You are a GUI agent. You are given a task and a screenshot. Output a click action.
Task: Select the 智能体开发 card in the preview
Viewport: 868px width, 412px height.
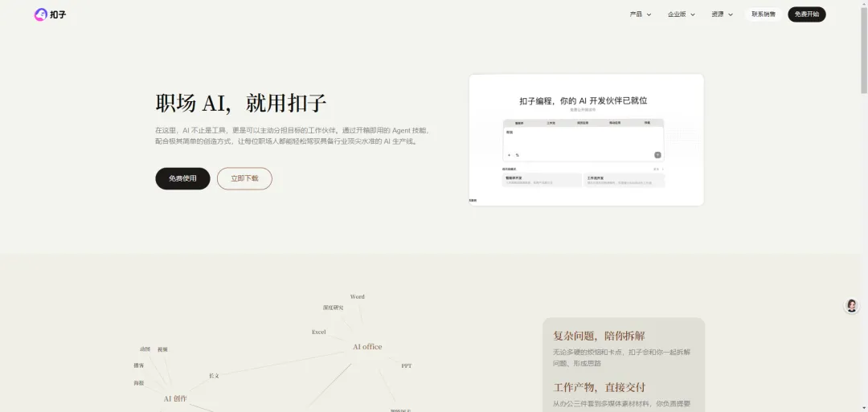[542, 180]
